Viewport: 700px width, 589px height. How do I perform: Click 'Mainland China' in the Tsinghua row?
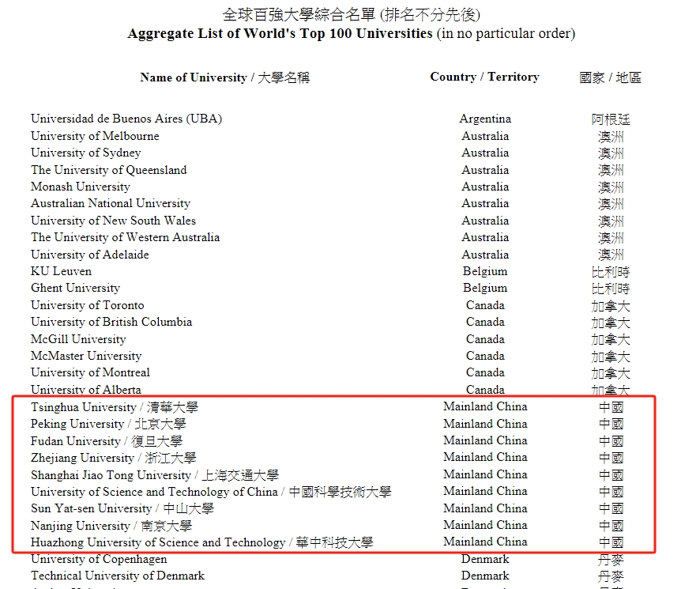click(485, 406)
